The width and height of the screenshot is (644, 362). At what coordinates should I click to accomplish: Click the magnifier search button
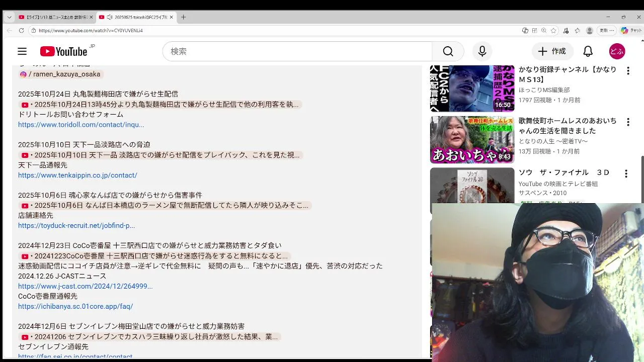[448, 51]
